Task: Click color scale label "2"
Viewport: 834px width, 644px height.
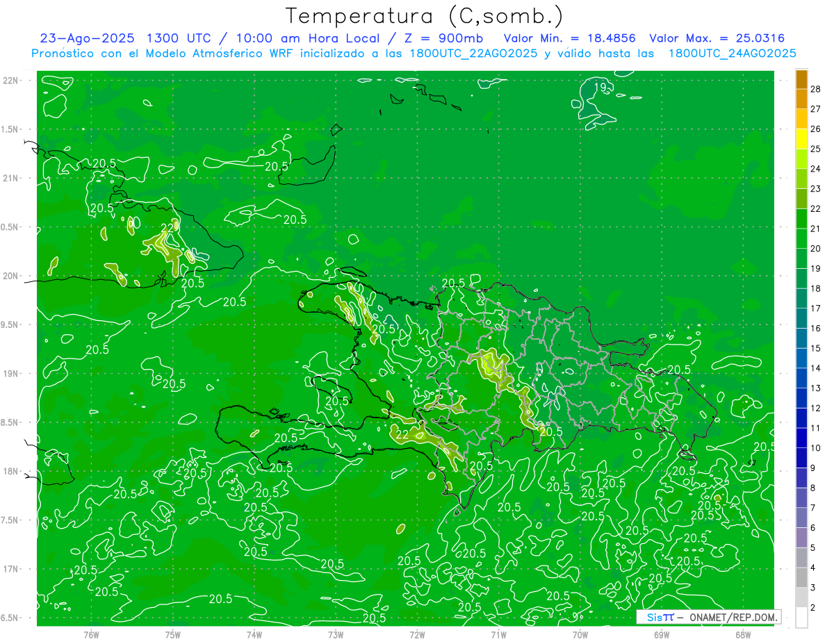Action: pos(813,608)
